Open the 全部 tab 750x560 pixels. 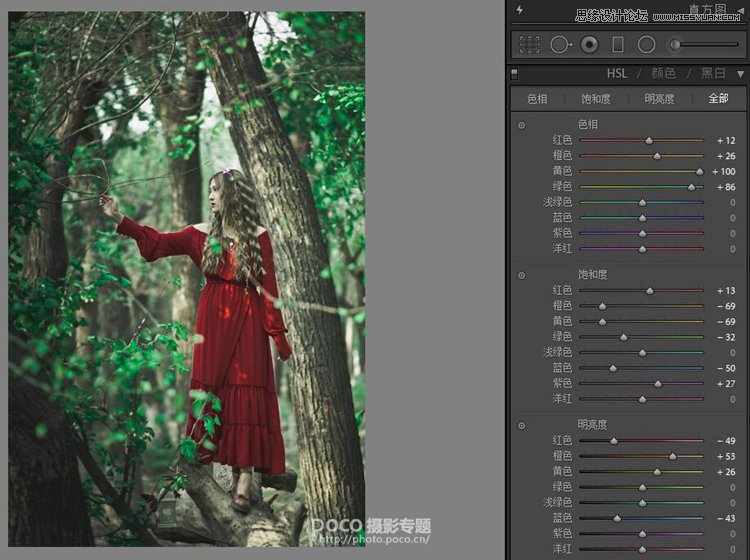(718, 99)
